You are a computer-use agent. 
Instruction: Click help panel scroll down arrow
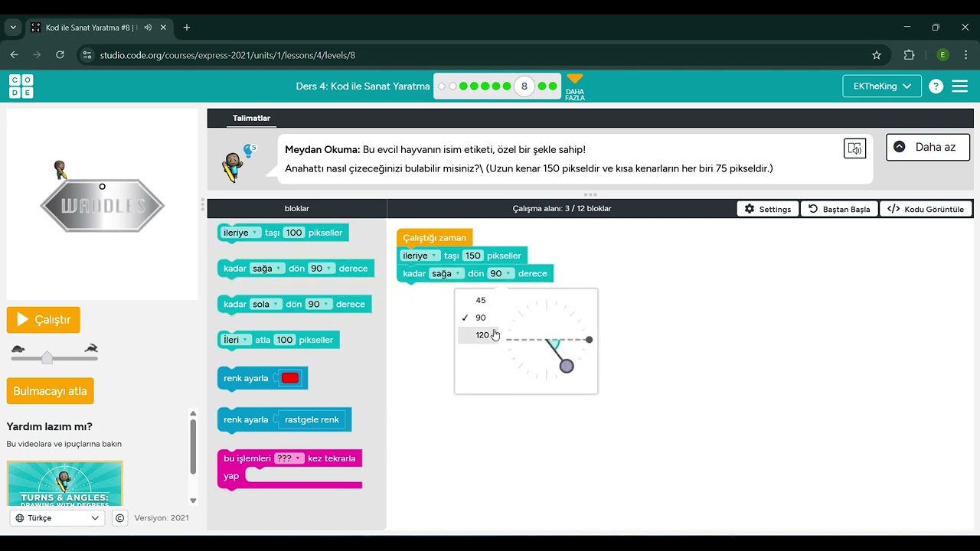(x=193, y=500)
